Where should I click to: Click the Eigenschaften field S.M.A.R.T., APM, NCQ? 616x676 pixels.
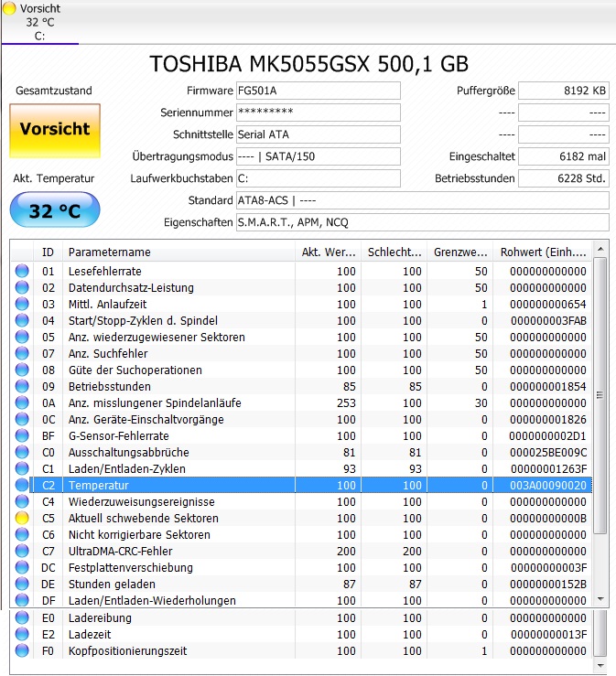tap(423, 222)
